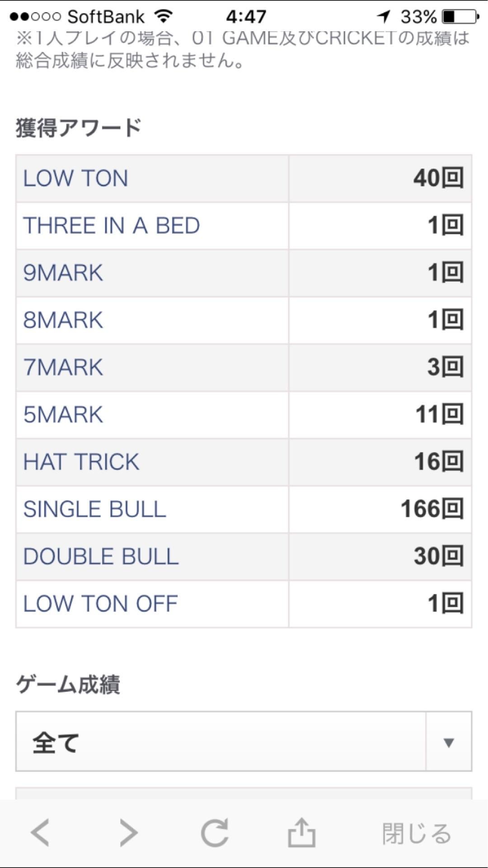
Task: Open the HAT TRICK award link
Action: pos(81,462)
